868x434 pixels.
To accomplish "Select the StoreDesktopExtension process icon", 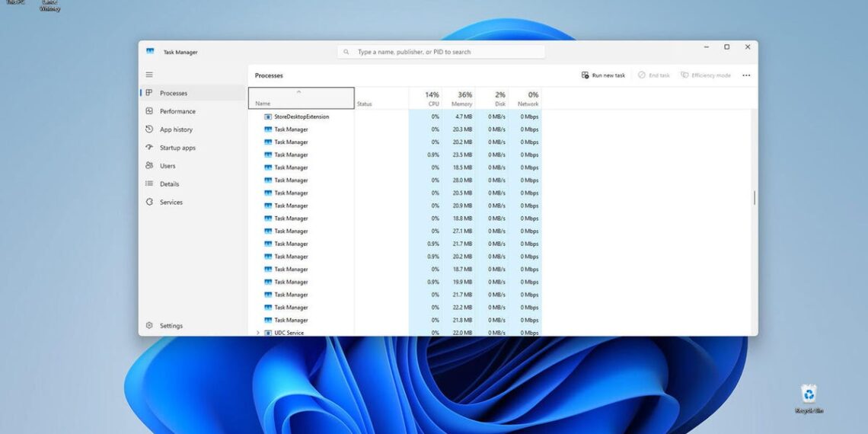I will coord(268,116).
